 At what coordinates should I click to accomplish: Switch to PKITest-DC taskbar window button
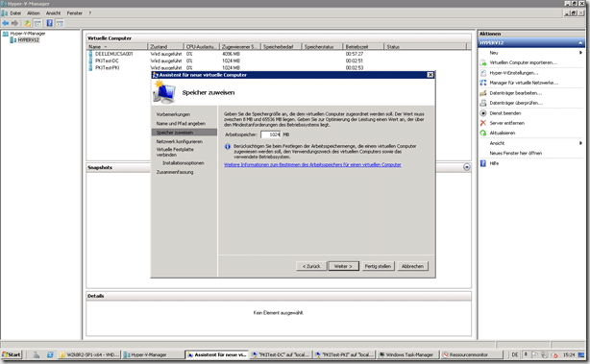pyautogui.click(x=281, y=354)
